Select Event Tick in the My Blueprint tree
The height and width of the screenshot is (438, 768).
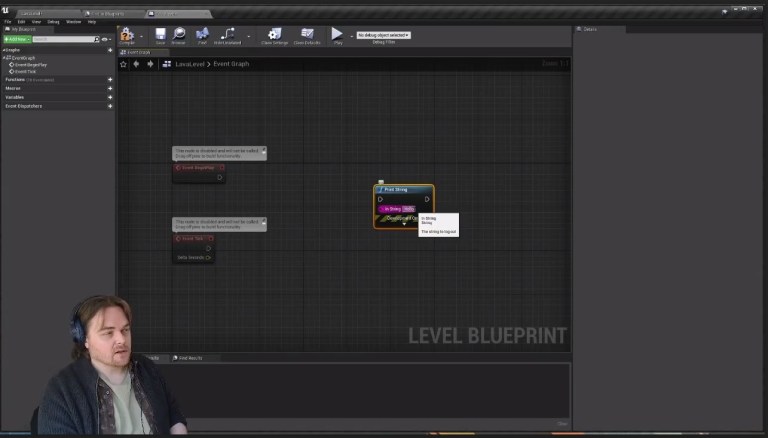25,72
